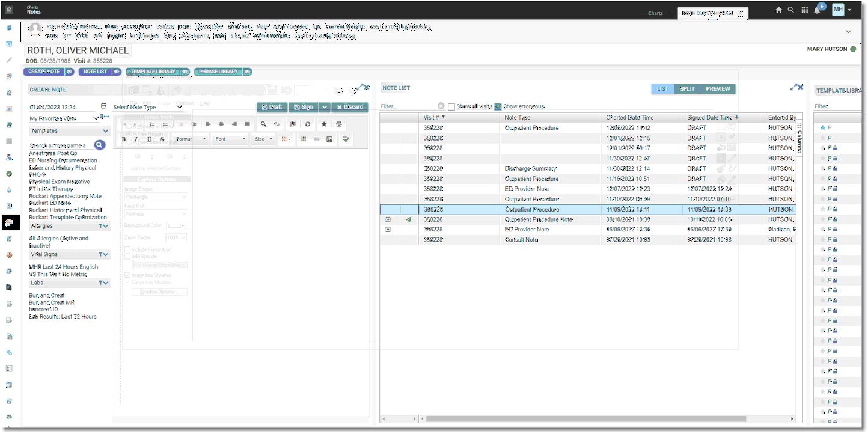Click the MH user avatar
Viewport: 868px width, 434px height.
(838, 10)
